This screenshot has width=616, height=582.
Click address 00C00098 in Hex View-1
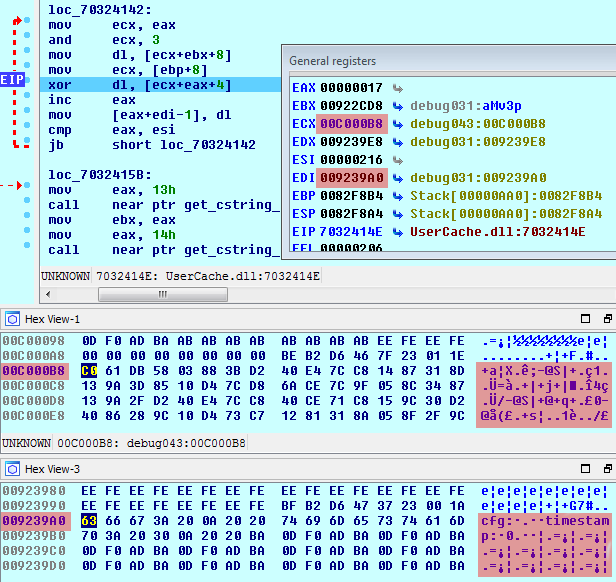tap(34, 341)
